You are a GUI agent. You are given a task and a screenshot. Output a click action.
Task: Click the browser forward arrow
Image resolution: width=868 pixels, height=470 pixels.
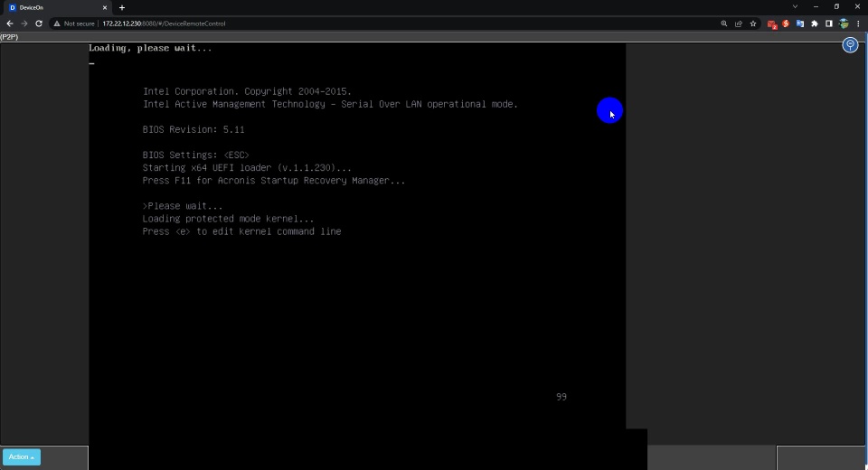pos(24,23)
